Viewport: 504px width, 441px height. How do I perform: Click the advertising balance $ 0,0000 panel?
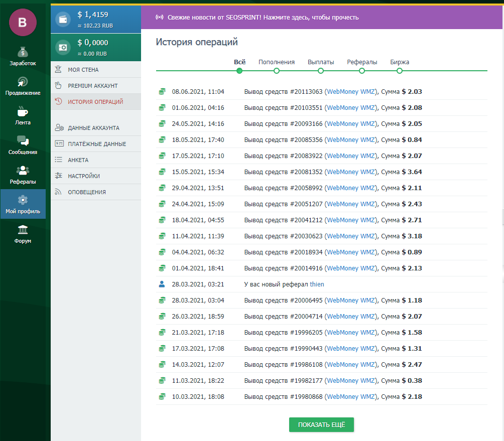96,47
